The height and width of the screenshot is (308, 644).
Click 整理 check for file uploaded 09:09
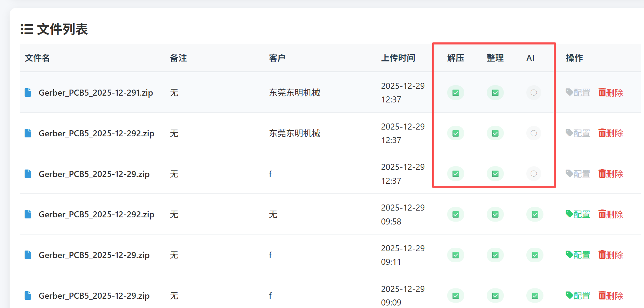(x=495, y=296)
